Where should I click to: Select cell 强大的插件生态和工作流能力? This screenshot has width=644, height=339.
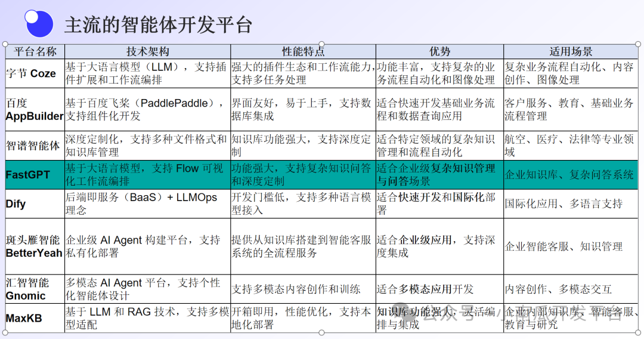pos(303,73)
